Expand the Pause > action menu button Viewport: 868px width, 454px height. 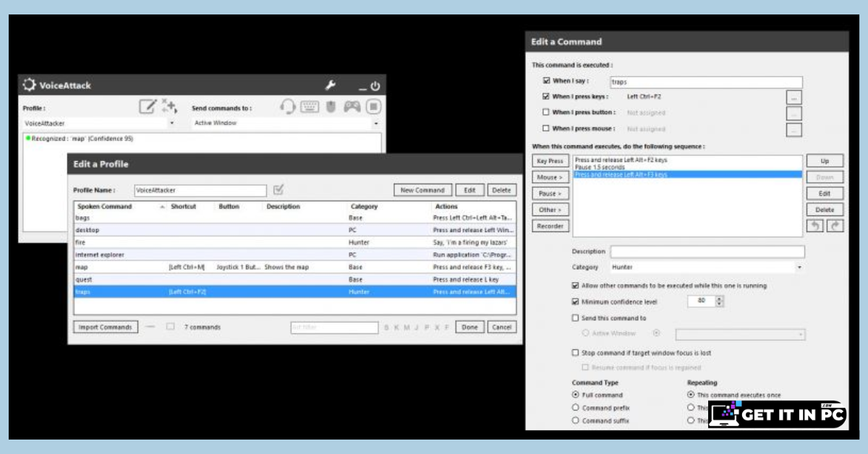tap(550, 194)
